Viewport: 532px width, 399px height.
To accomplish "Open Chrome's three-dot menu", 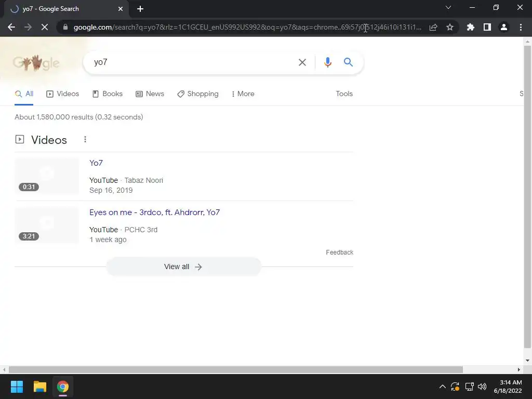I will [x=521, y=27].
